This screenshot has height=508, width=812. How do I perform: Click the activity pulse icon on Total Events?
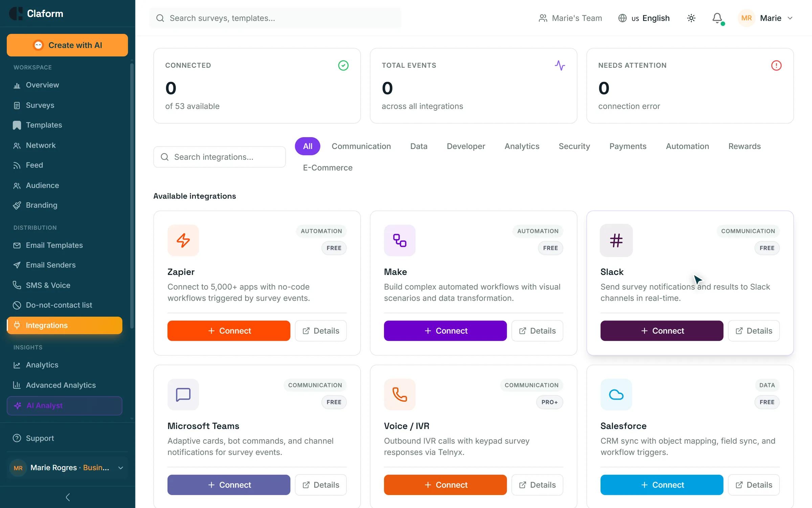coord(560,65)
